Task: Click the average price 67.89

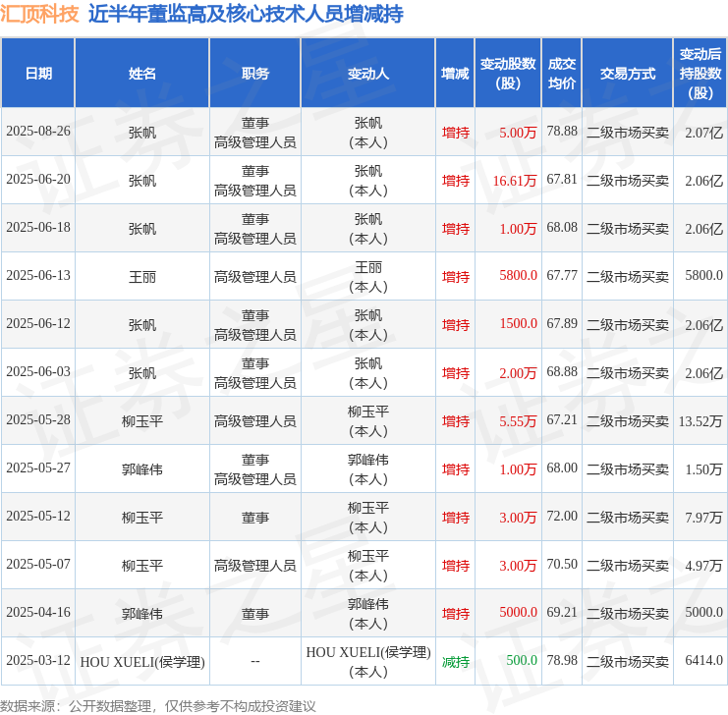Action: [562, 323]
